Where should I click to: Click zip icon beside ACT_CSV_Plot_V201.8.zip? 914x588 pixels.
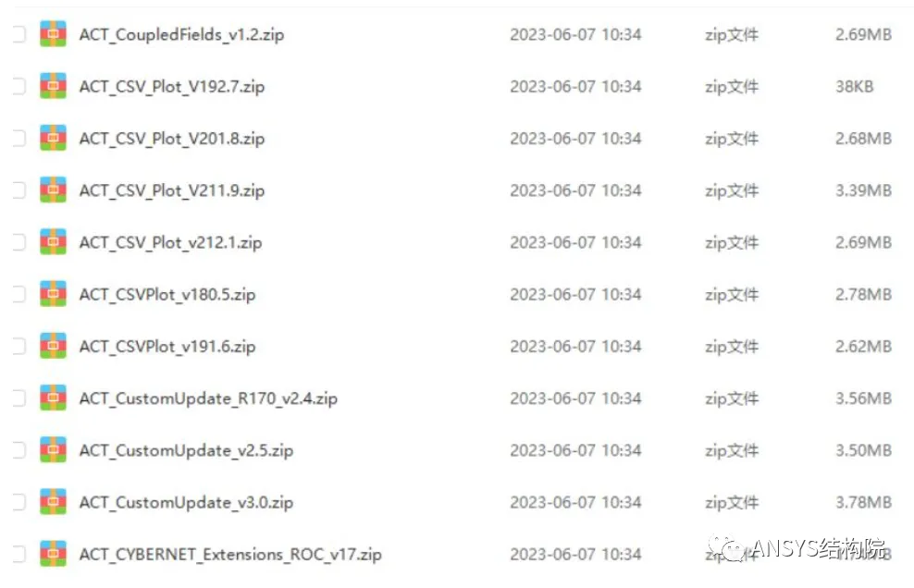tap(53, 138)
